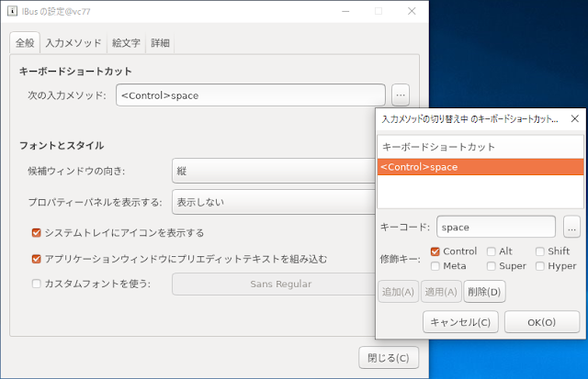The image size is (588, 379).
Task: Click the ellipsis button beside キーコード field
Action: click(571, 227)
